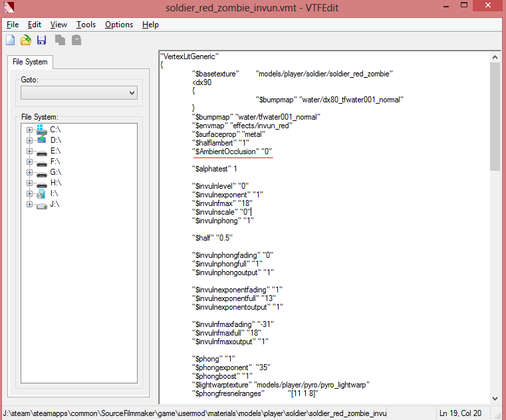Image resolution: width=506 pixels, height=420 pixels.
Task: Click the "$invulnscale" "0" line
Action: (221, 212)
